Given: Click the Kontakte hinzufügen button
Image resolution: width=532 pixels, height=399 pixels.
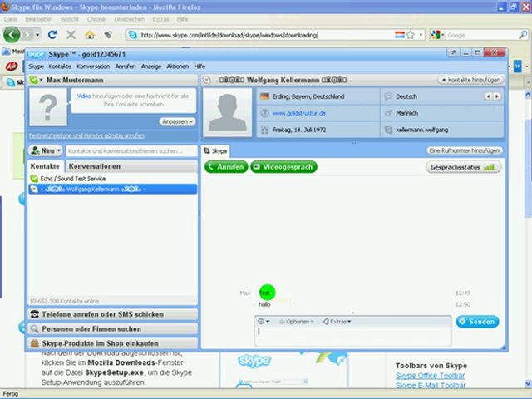Looking at the screenshot, I should tap(470, 80).
